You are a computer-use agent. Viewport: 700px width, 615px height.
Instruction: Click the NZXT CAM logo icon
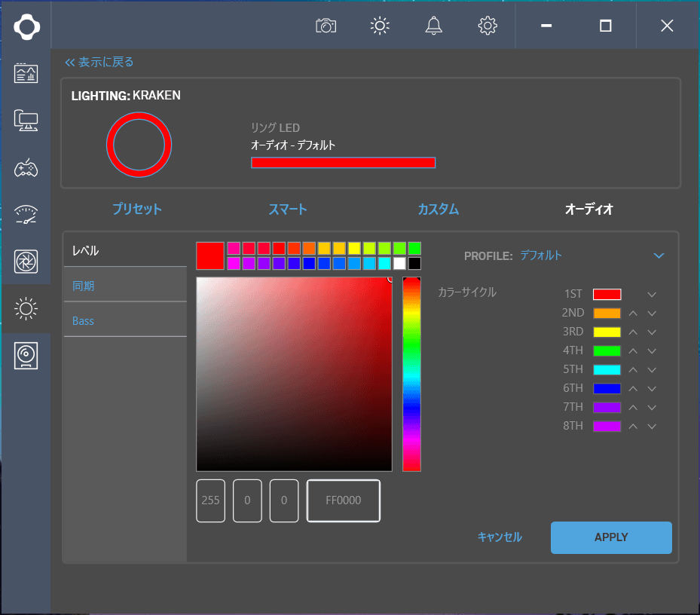coord(26,27)
